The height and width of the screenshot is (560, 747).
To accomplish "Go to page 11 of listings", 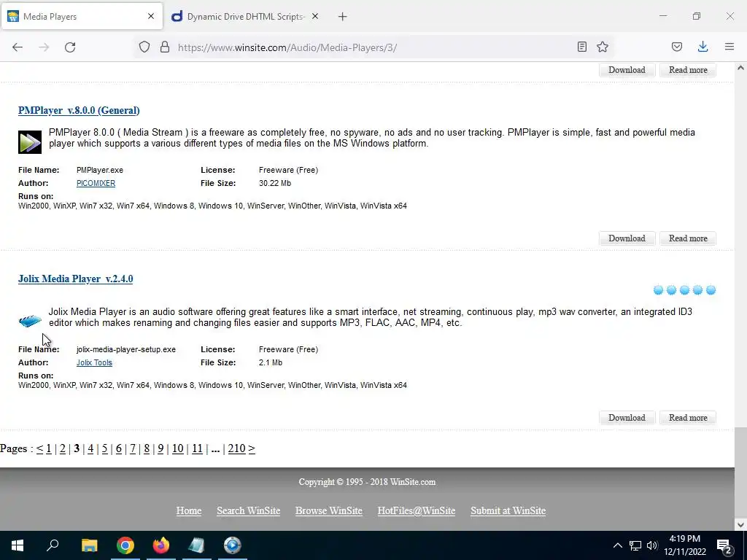I will click(x=197, y=449).
